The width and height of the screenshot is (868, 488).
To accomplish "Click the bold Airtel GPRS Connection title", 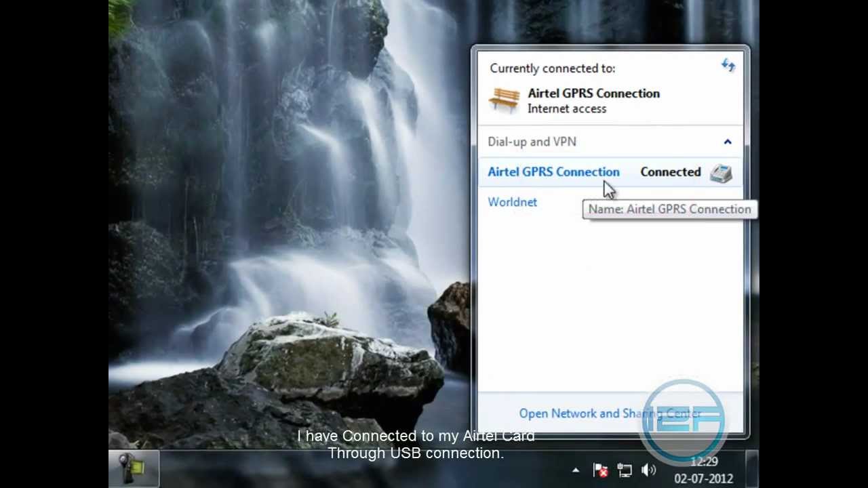I will pos(593,94).
